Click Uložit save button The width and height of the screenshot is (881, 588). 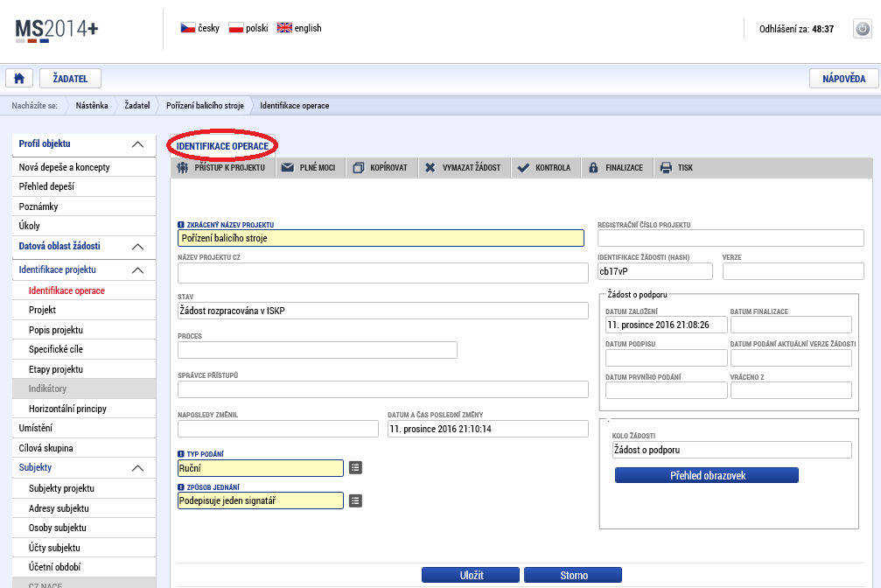(471, 575)
